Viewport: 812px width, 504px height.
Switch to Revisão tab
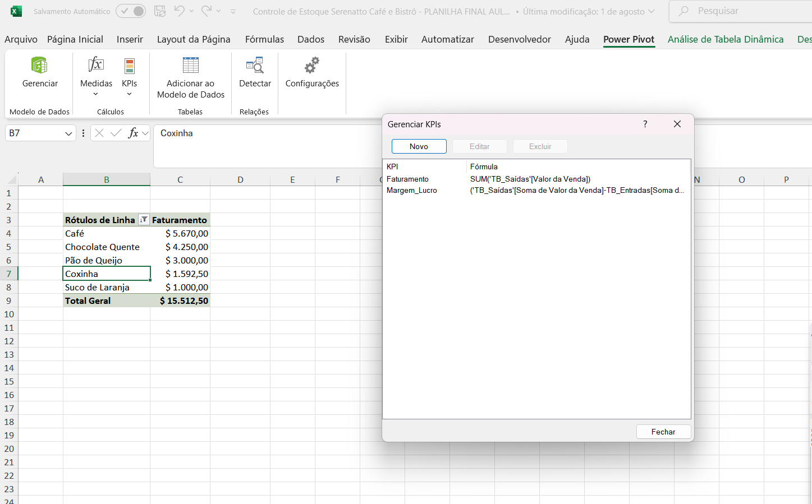coord(354,39)
